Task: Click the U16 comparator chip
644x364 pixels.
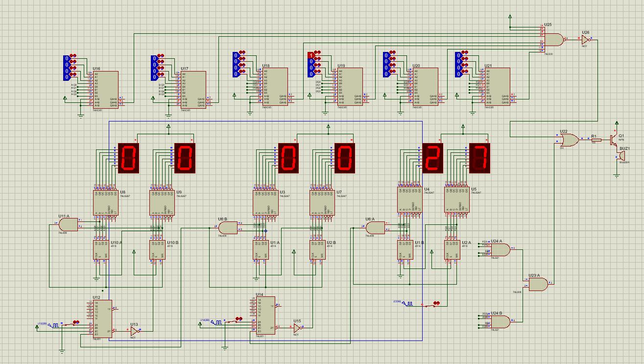Action: click(x=105, y=90)
